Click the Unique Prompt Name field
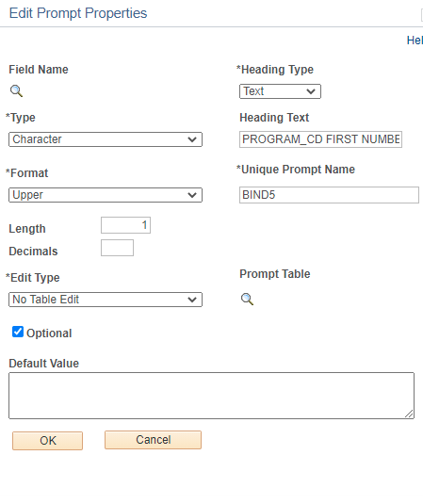423x504 pixels. [329, 195]
